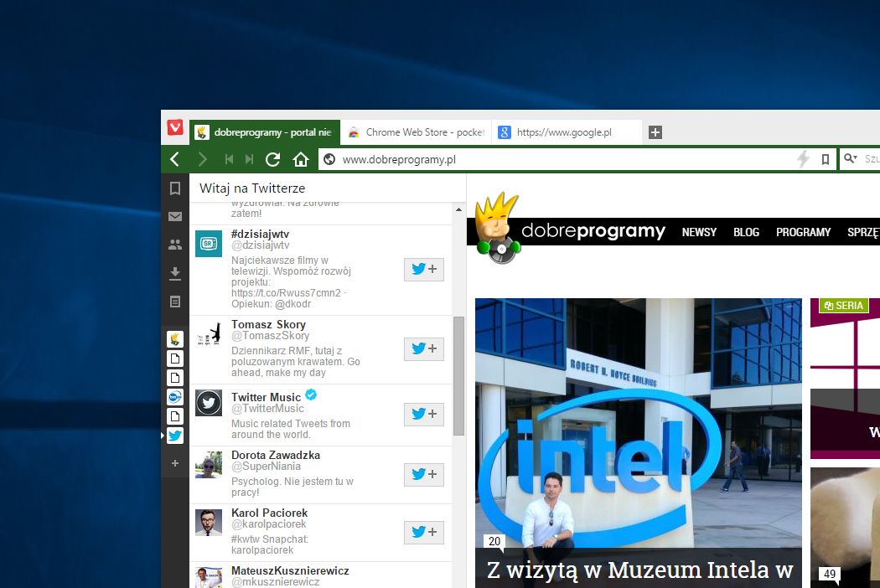The image size is (880, 588).
Task: Follow Twitter Music account
Action: [x=424, y=414]
